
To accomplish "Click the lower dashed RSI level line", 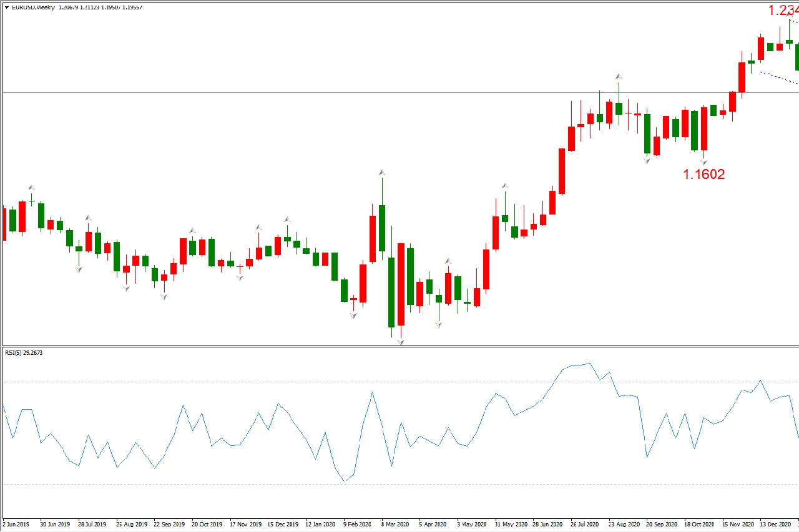I will pos(250,484).
